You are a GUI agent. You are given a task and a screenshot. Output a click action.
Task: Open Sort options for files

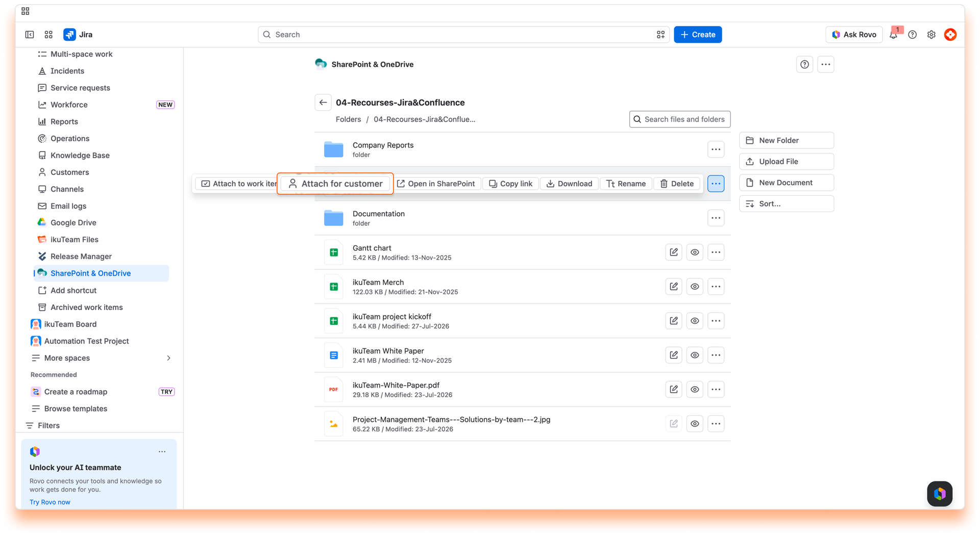click(787, 203)
